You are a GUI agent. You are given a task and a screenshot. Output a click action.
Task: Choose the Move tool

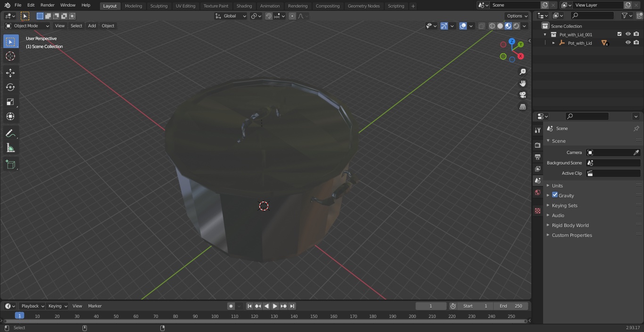pos(10,73)
